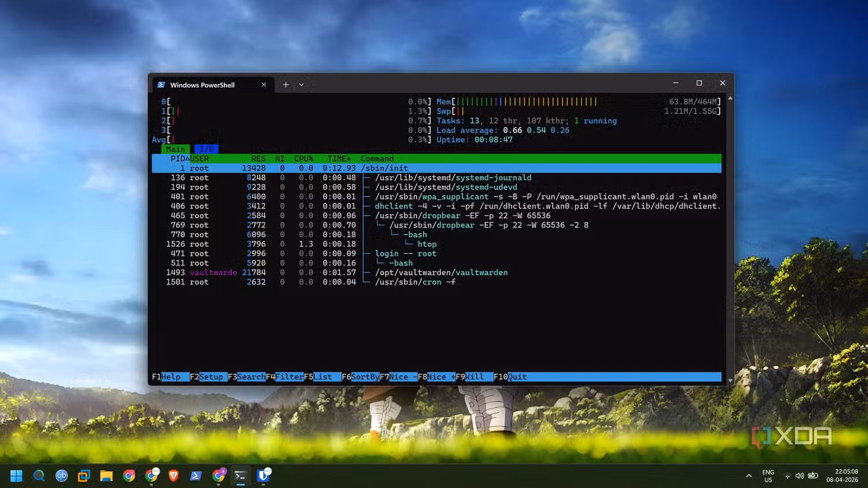This screenshot has width=868, height=488.
Task: Open the Wi-Fi network tray icon
Action: coord(787,476)
